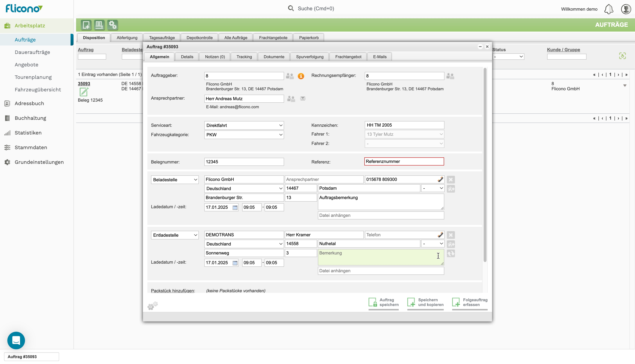Click the new order icon in green toolbar

86,25
